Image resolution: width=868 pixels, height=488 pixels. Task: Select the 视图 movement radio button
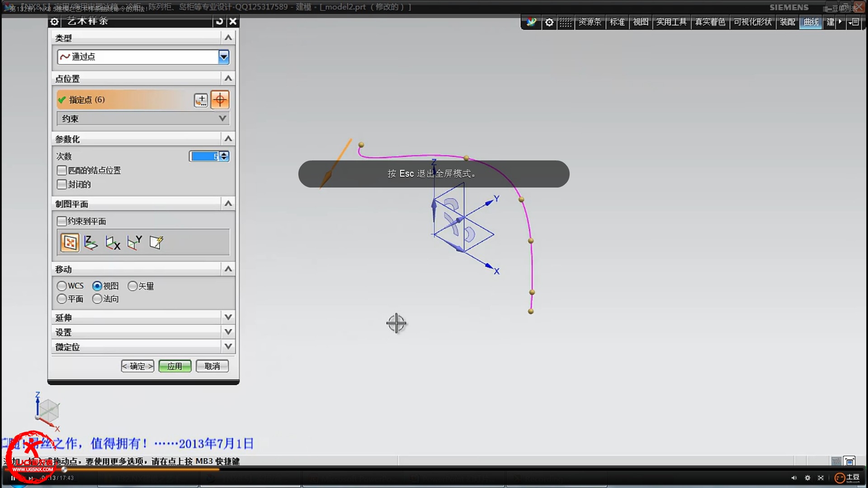[x=97, y=286]
